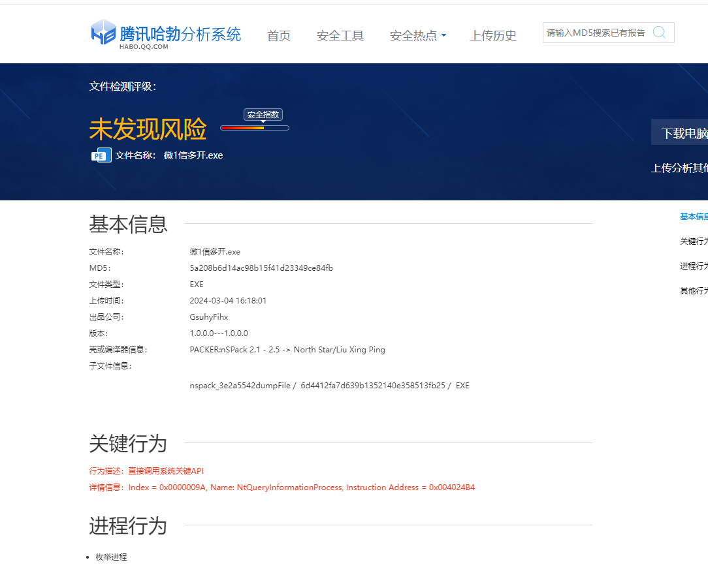
Task: Click the 行为描述: 直接调用系统关键API line
Action: click(146, 471)
